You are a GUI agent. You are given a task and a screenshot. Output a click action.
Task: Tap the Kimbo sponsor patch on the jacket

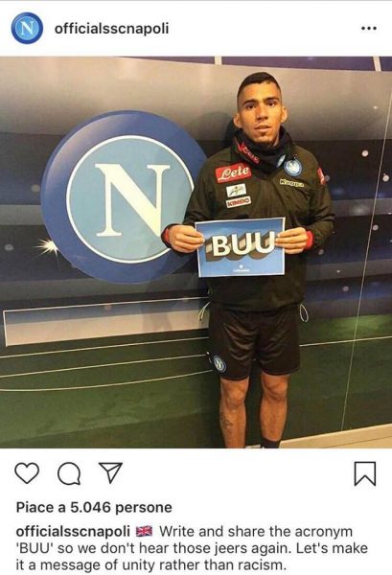pos(239,202)
